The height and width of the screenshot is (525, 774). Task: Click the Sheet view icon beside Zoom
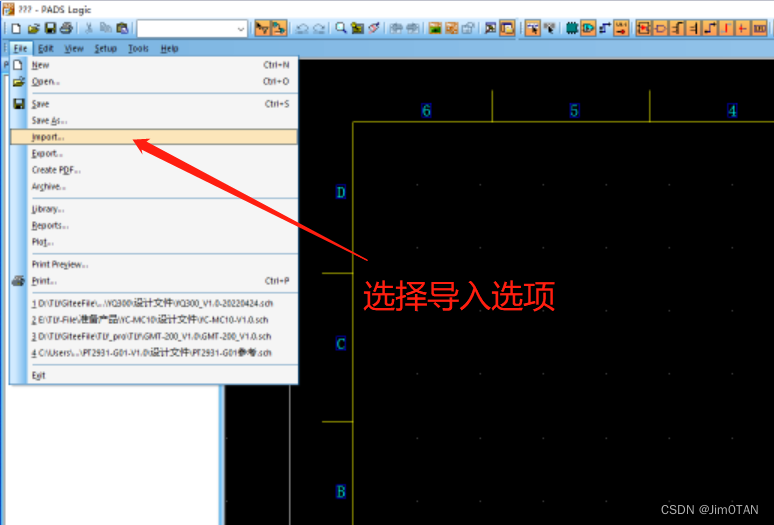point(357,29)
